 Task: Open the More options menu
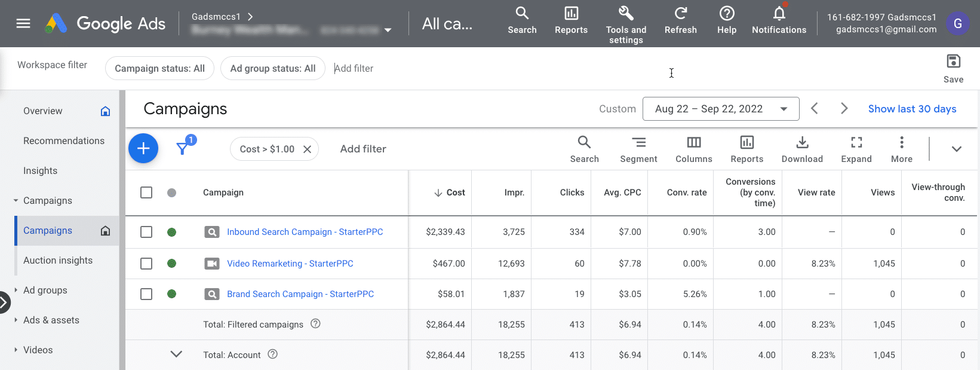pyautogui.click(x=902, y=149)
